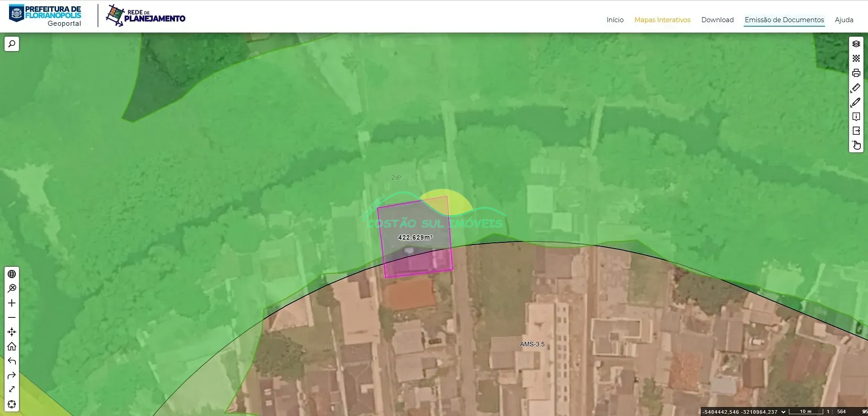Image resolution: width=868 pixels, height=416 pixels.
Task: Select the pencil drawing tool
Action: coord(856,102)
